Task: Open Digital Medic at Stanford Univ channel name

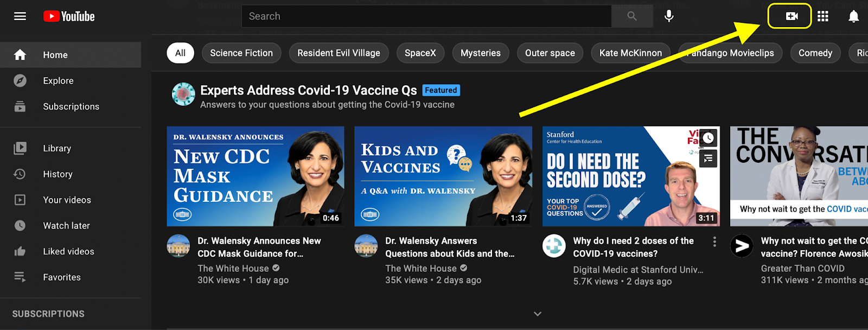Action: pos(638,270)
